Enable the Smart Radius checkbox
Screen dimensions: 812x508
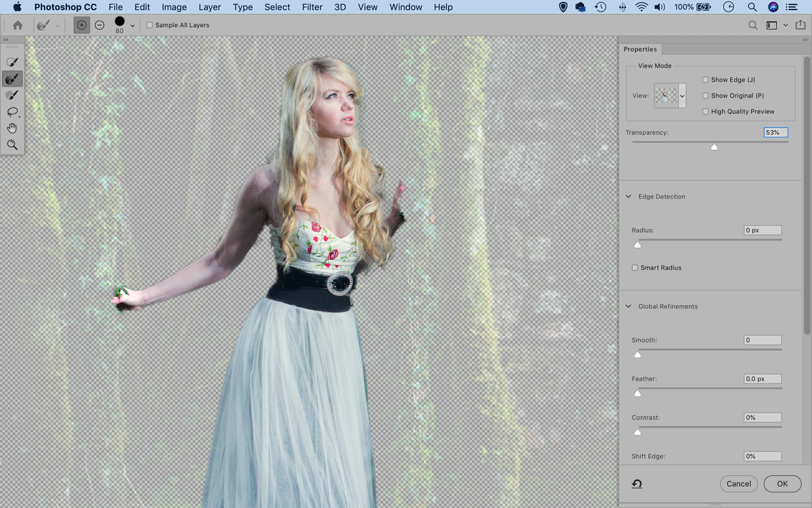[x=635, y=267]
